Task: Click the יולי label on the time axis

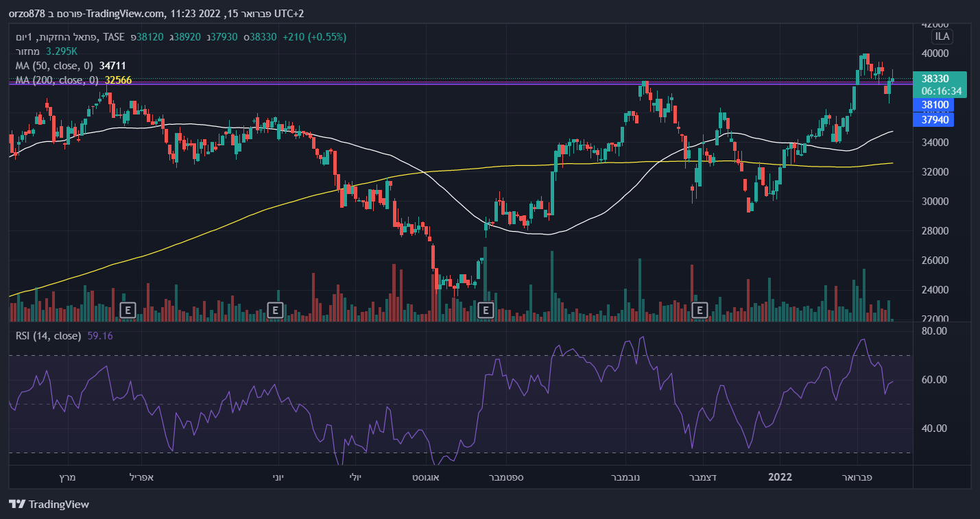Action: click(x=355, y=476)
